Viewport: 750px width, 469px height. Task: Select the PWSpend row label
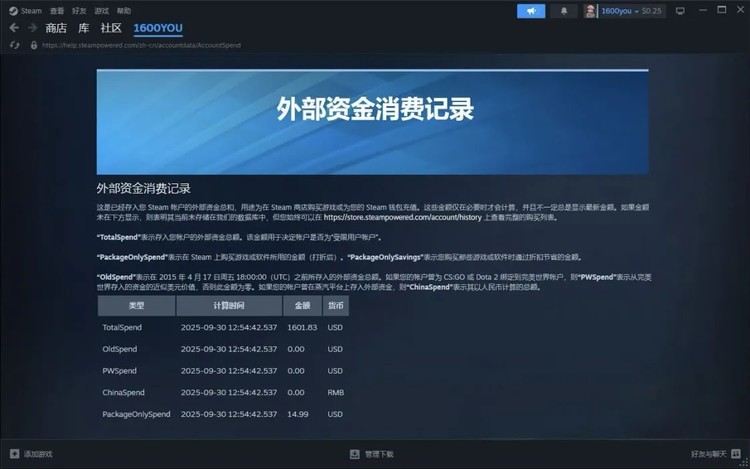(x=120, y=371)
